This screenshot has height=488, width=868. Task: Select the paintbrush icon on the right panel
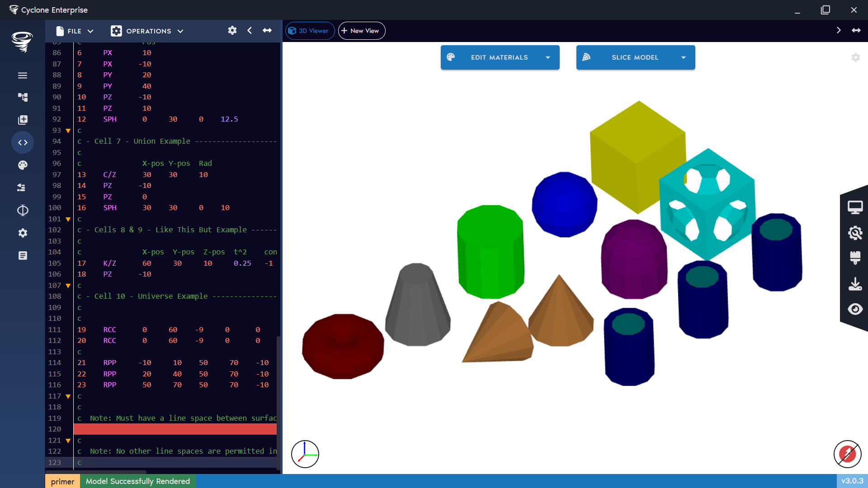pyautogui.click(x=856, y=258)
